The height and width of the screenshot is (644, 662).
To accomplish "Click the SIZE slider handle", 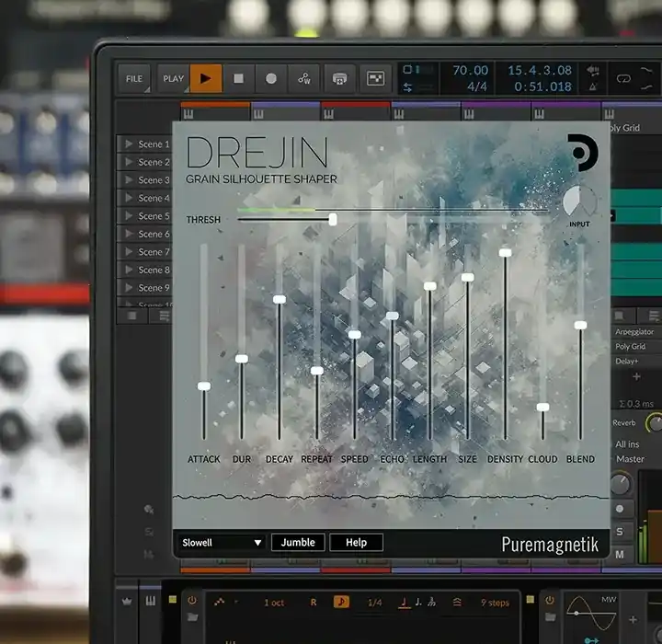I will [x=467, y=277].
